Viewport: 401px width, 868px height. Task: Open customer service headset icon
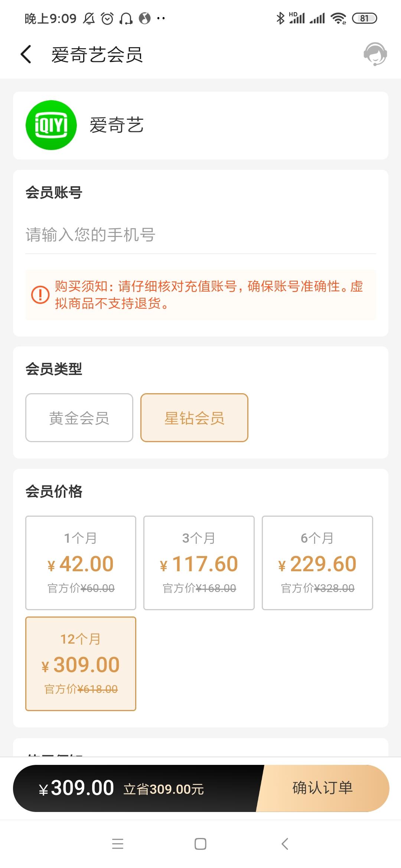click(375, 54)
